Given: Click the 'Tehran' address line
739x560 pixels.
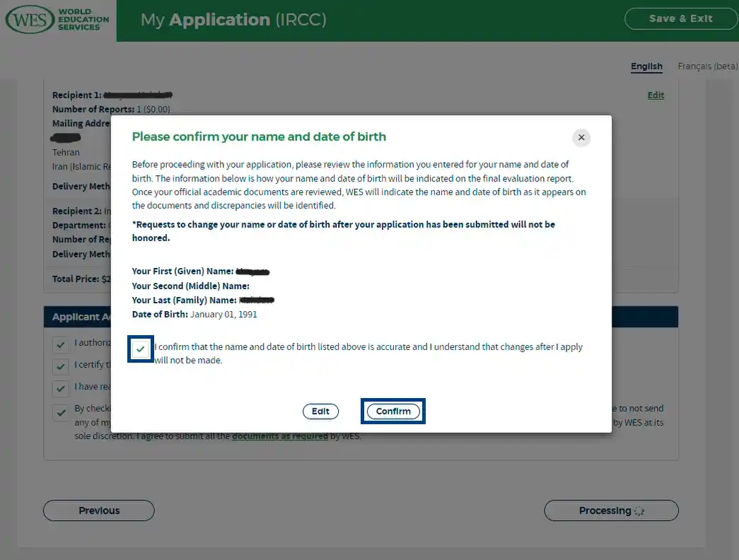Looking at the screenshot, I should point(66,153).
